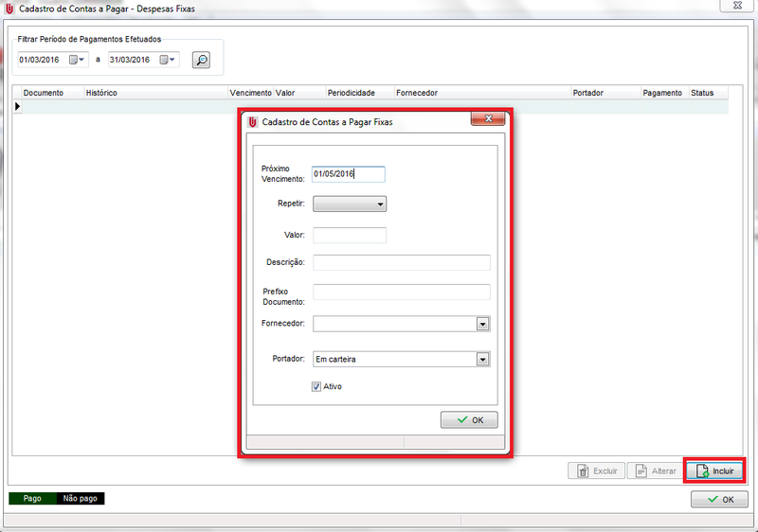Expand the Portador combo box
Screen dimensions: 758x532
482,359
